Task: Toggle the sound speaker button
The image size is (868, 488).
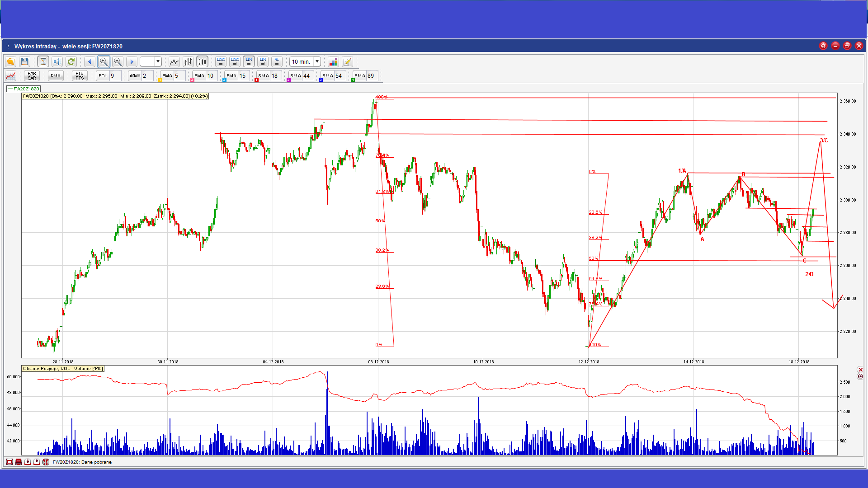Action: 57,62
